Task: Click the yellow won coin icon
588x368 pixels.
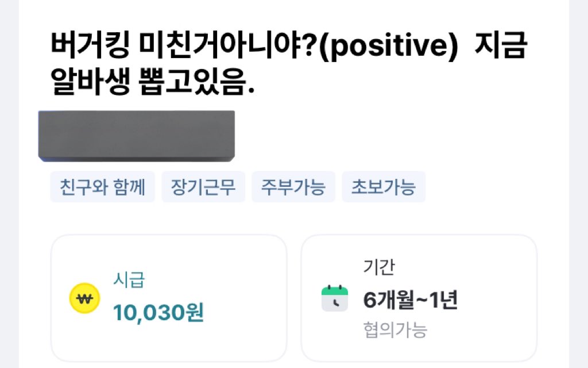Action: coord(84,299)
